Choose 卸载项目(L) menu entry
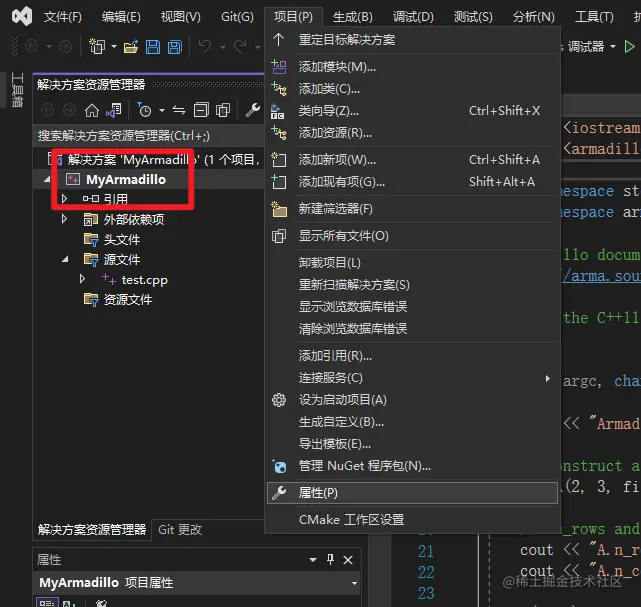Viewport: 641px width, 607px height. (x=413, y=262)
